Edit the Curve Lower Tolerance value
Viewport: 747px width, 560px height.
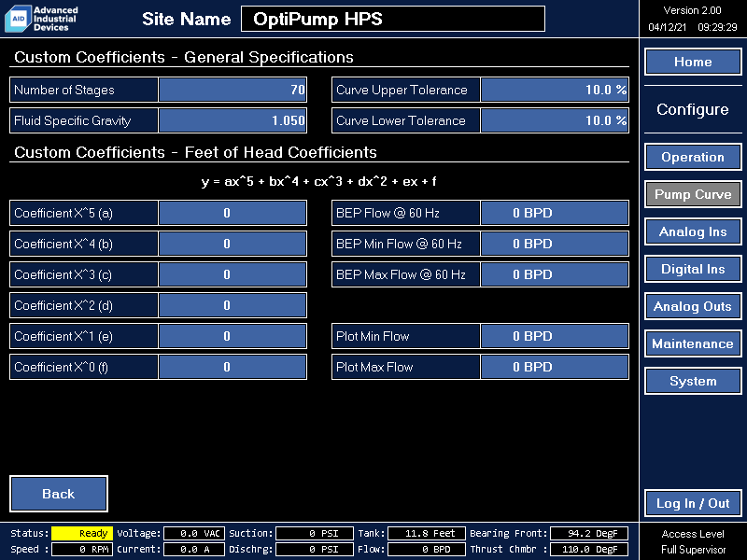[555, 120]
